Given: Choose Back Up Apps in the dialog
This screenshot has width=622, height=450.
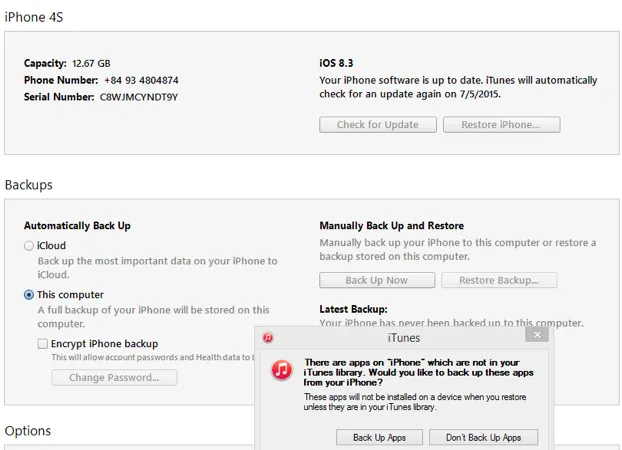Looking at the screenshot, I should (x=379, y=437).
